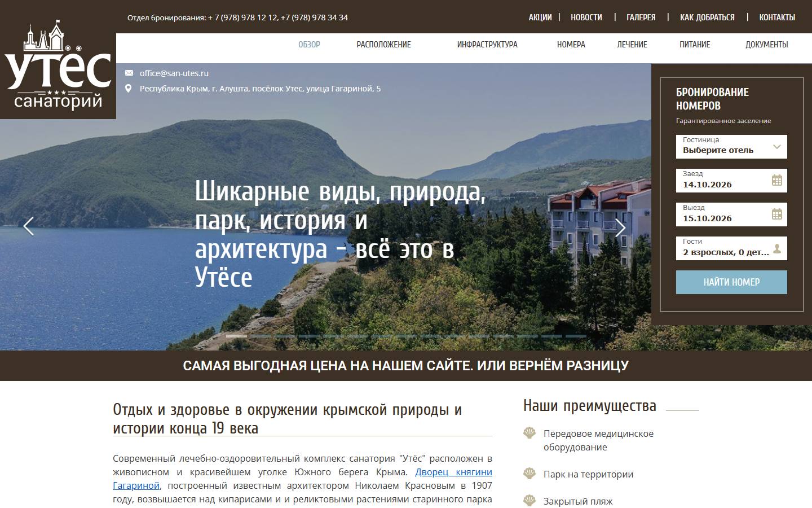812x508 pixels.
Task: Open the Гости guests selector
Action: pos(731,248)
